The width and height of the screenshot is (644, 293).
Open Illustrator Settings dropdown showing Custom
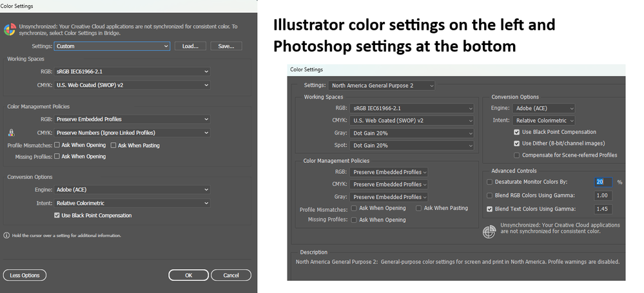112,46
